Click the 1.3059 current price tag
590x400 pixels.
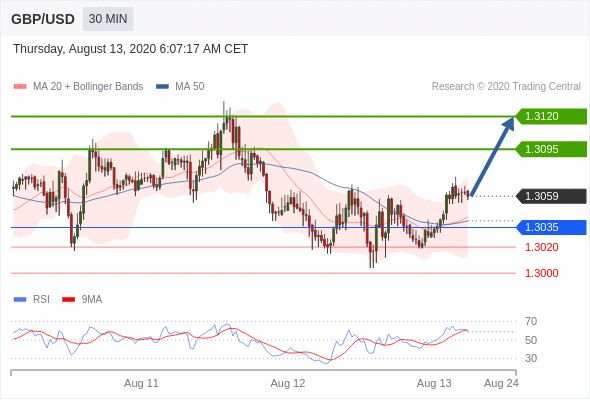pos(551,196)
